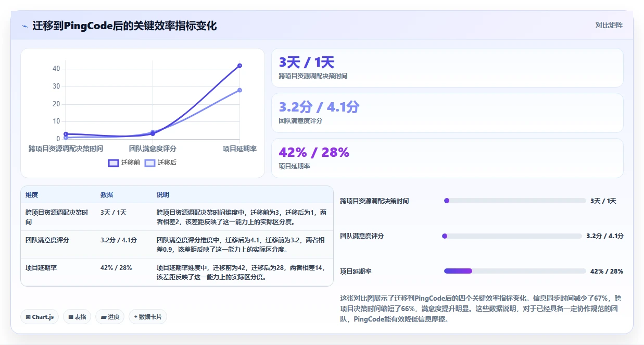Click the 项目延期率 progress bar
The image size is (644, 345).
click(x=515, y=271)
